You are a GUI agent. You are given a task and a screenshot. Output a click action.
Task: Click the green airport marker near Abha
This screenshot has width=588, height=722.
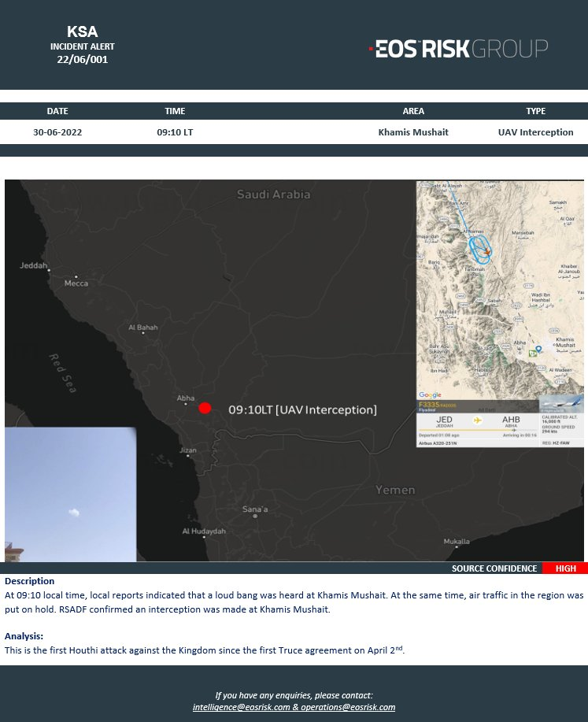[x=532, y=354]
